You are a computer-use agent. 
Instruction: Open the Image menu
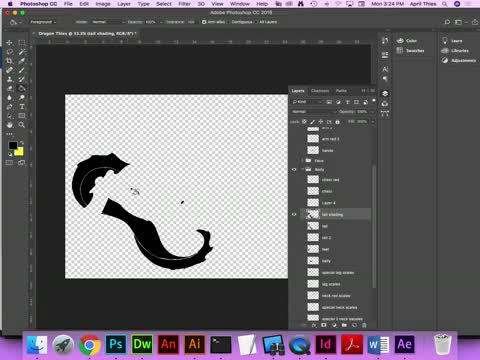pyautogui.click(x=103, y=4)
